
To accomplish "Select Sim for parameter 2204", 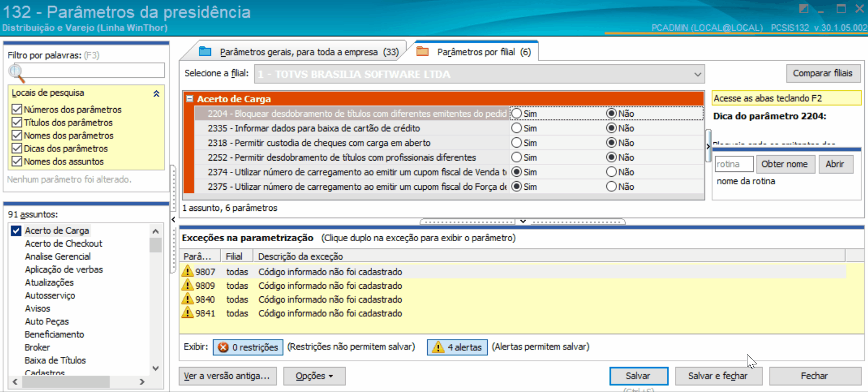I will [x=516, y=114].
